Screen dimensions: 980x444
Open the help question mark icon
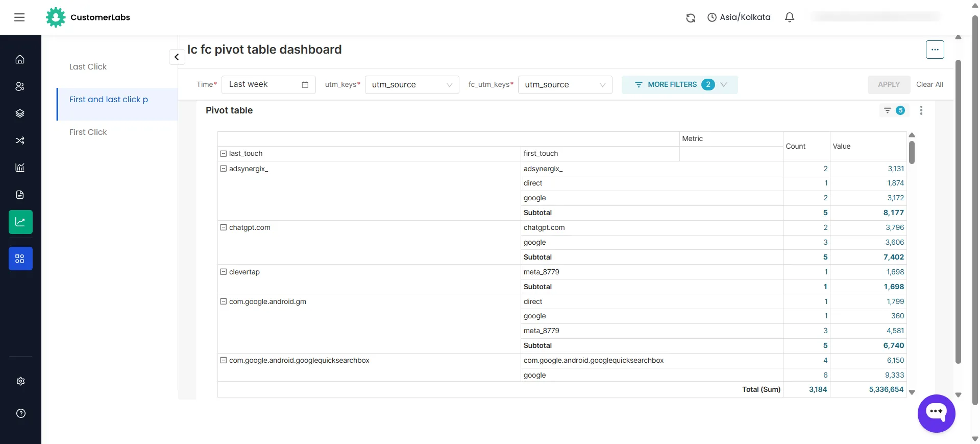[x=20, y=413]
